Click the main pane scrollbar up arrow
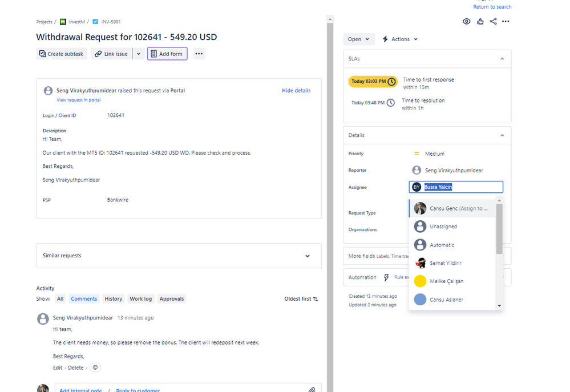This screenshot has width=570, height=392. [330, 19]
